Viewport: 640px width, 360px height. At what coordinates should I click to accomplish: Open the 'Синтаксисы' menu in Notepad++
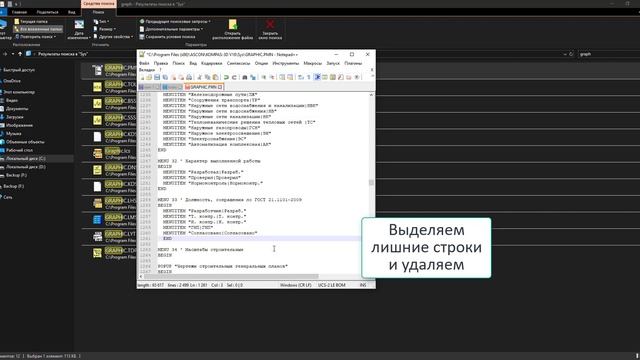click(x=238, y=63)
